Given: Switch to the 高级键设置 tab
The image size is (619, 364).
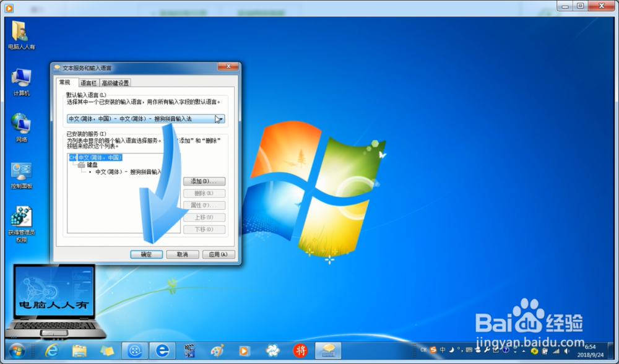Looking at the screenshot, I should (115, 83).
